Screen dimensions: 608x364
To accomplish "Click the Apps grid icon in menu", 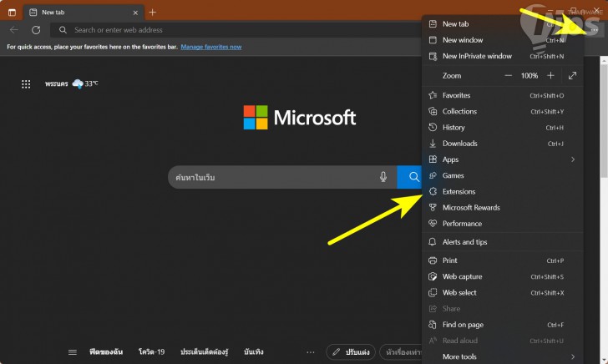I will (433, 159).
